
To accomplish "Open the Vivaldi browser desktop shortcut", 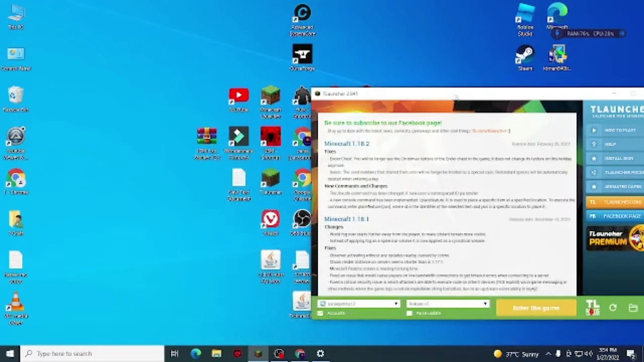I will pos(270,223).
